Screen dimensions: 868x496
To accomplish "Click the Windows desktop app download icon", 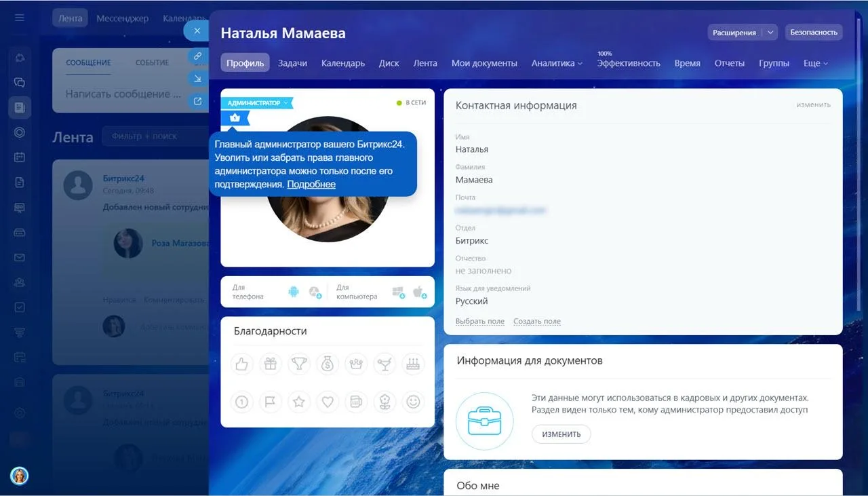I will coord(398,292).
